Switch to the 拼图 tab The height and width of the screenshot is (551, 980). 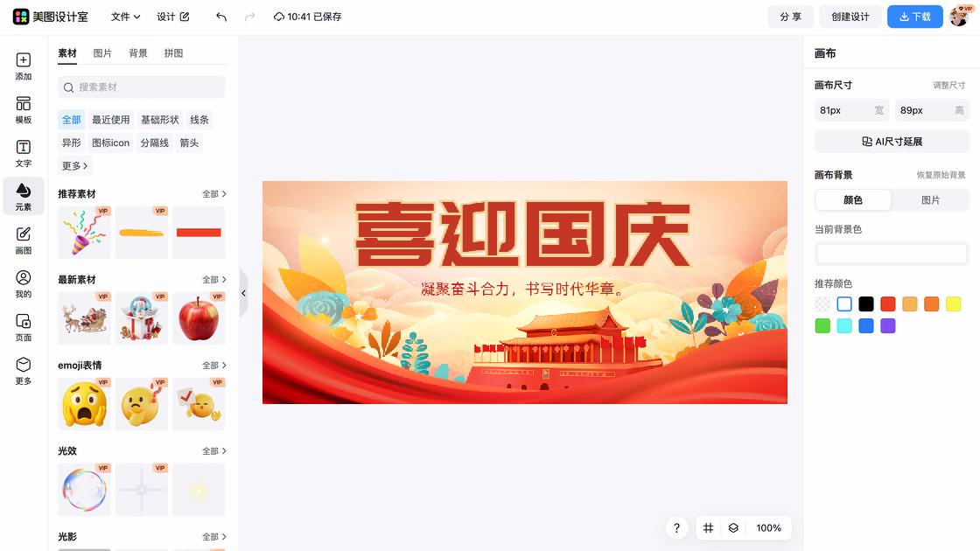pos(174,53)
